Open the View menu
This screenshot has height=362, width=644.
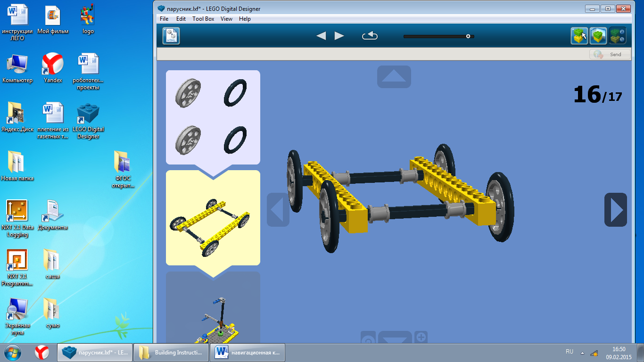click(x=227, y=19)
